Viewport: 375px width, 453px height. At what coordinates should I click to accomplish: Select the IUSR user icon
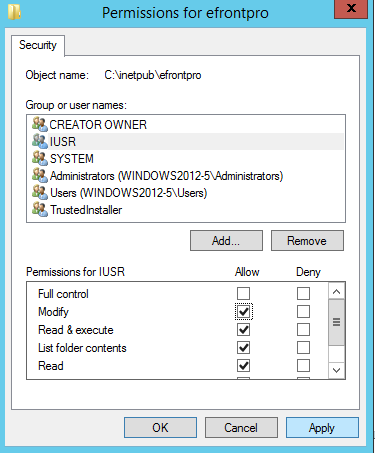point(40,141)
